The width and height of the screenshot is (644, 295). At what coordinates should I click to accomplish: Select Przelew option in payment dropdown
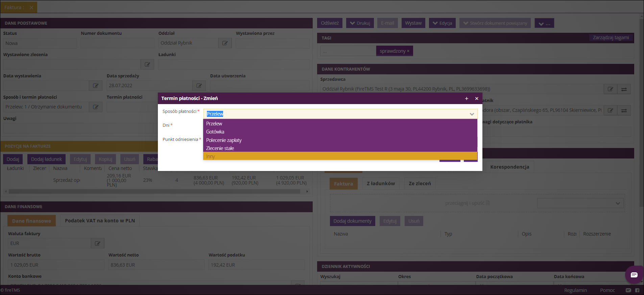[x=340, y=124]
